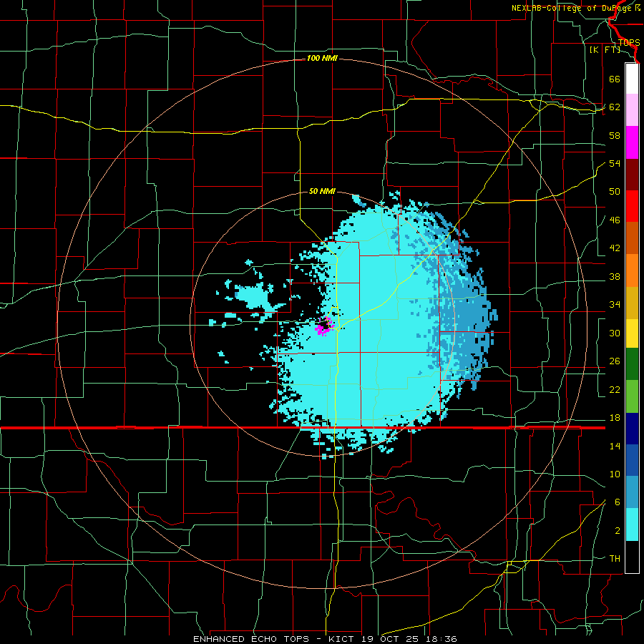
Task: Click the legend value '26'
Action: [x=615, y=361]
